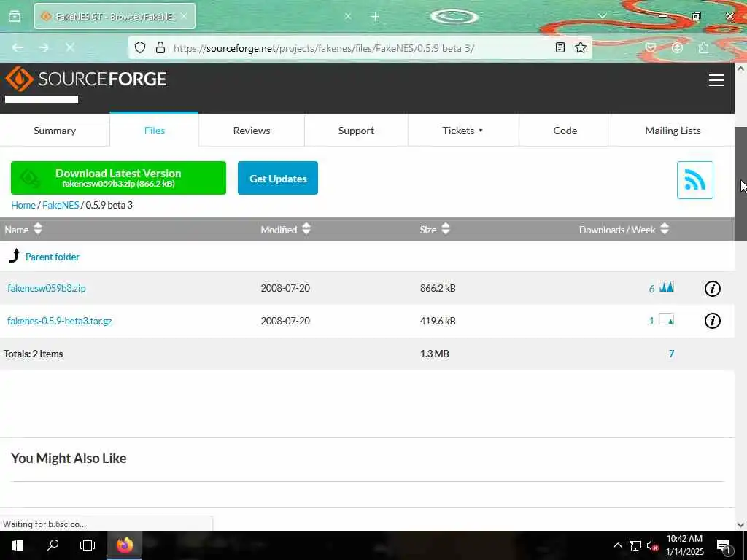Viewport: 747px width, 560px height.
Task: Click the SourceForge logo
Action: tap(86, 79)
